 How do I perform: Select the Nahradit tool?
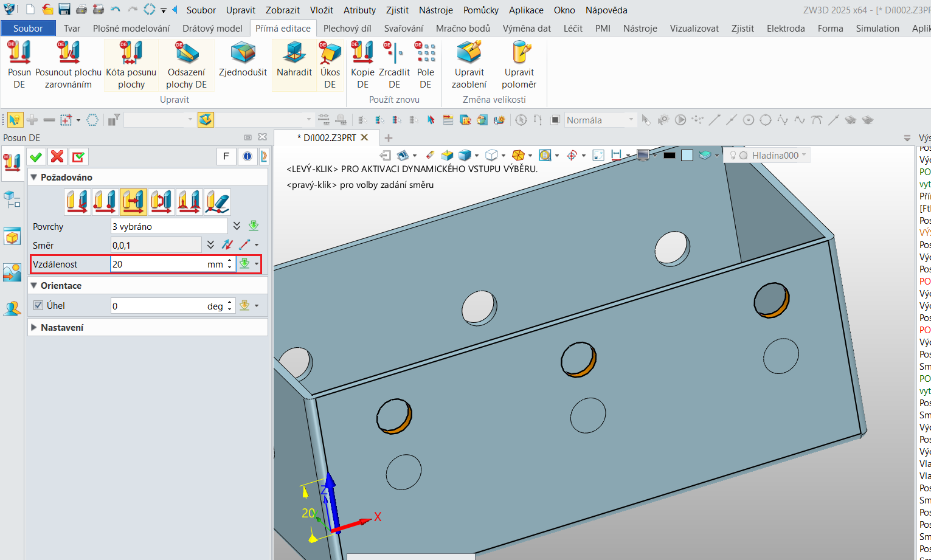pos(294,60)
